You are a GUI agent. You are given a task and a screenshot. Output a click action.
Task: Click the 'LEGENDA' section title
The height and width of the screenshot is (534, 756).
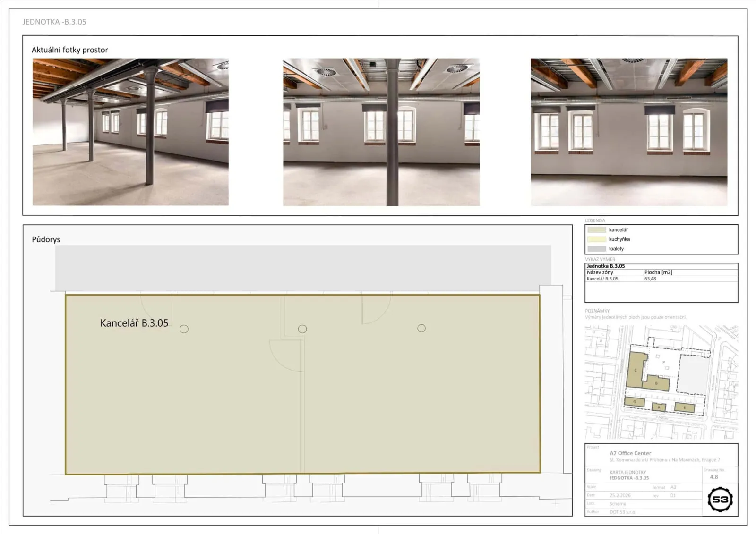tap(595, 220)
